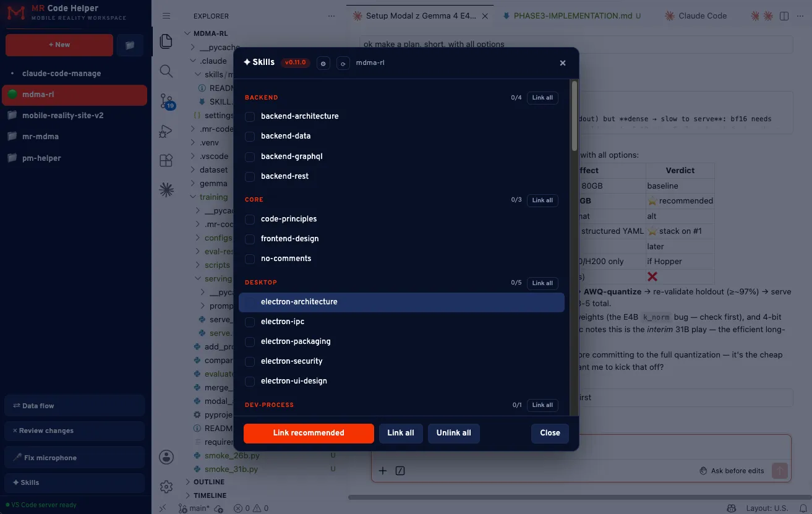Close the Skills dialog with the X

tap(563, 63)
